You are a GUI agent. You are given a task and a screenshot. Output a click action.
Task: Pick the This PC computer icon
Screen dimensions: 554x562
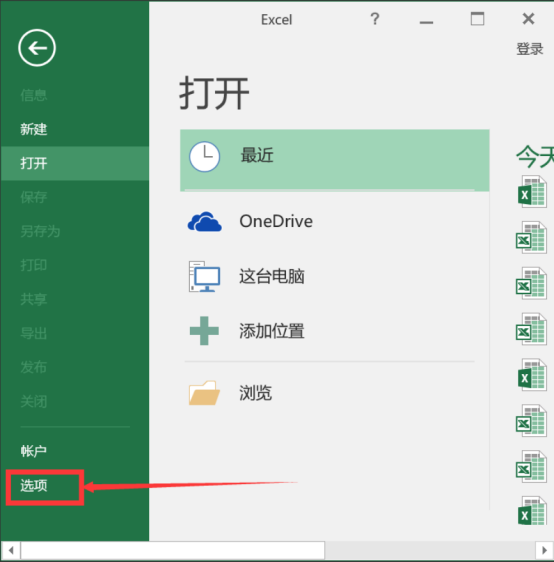204,276
